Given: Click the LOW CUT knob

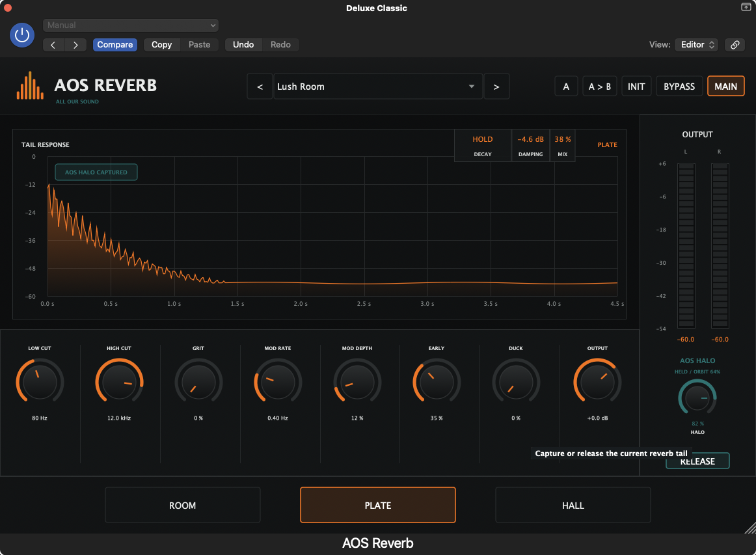Looking at the screenshot, I should pyautogui.click(x=40, y=382).
